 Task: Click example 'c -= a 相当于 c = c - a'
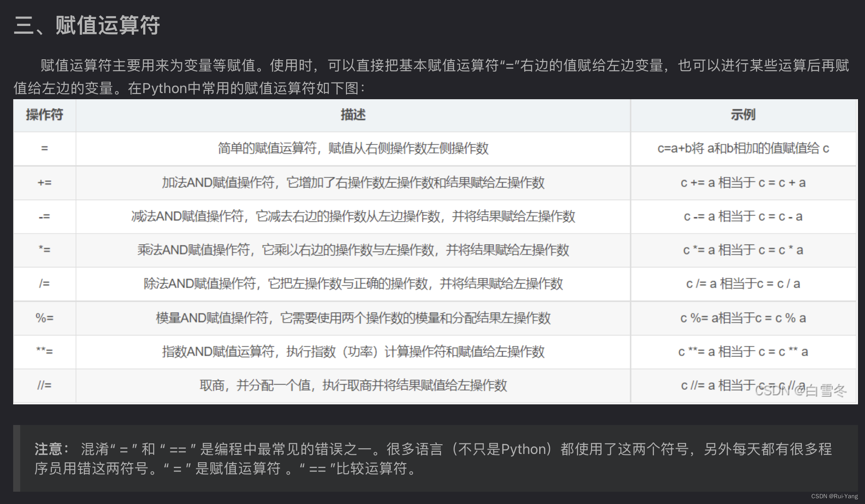point(743,216)
